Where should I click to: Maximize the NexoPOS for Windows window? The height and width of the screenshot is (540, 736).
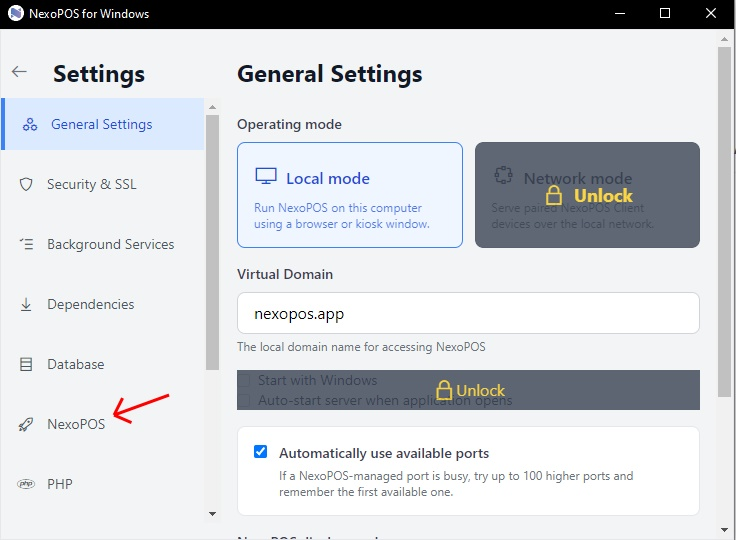pyautogui.click(x=665, y=13)
